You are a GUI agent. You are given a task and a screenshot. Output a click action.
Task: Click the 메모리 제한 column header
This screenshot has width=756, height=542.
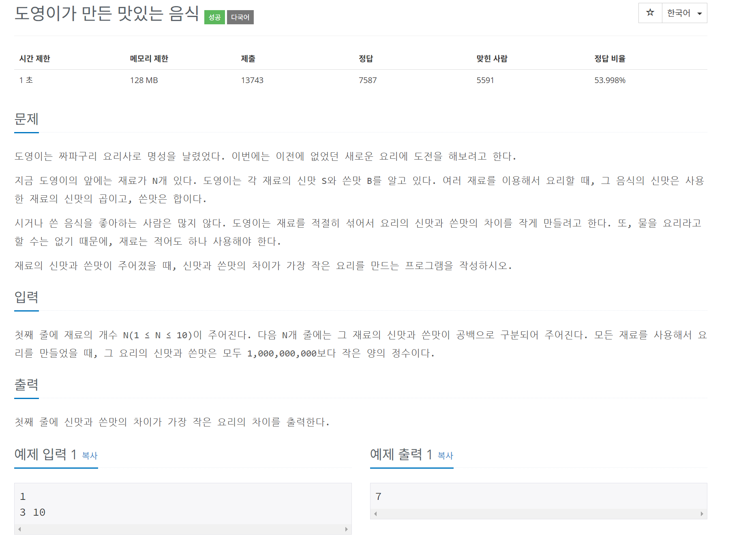(149, 58)
